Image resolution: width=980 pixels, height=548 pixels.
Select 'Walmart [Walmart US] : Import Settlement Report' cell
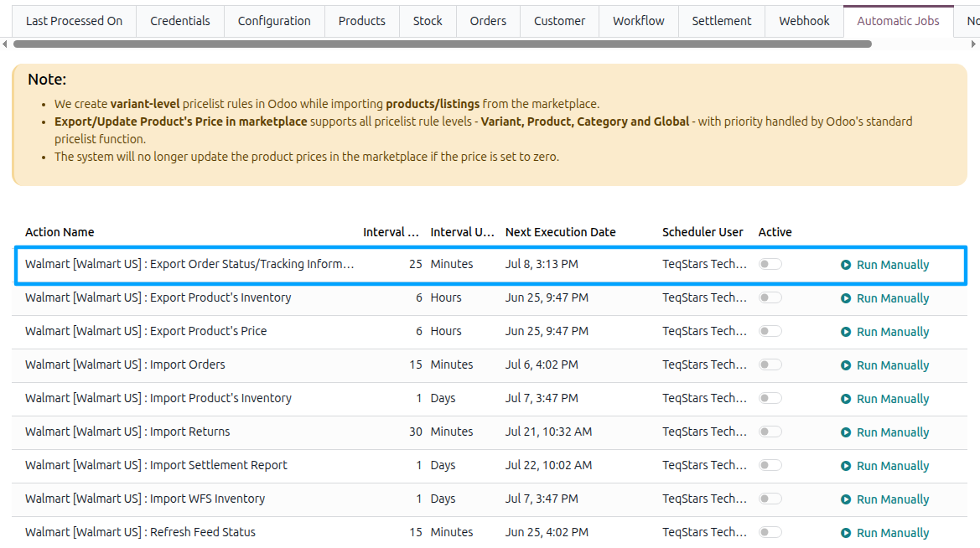pyautogui.click(x=156, y=465)
